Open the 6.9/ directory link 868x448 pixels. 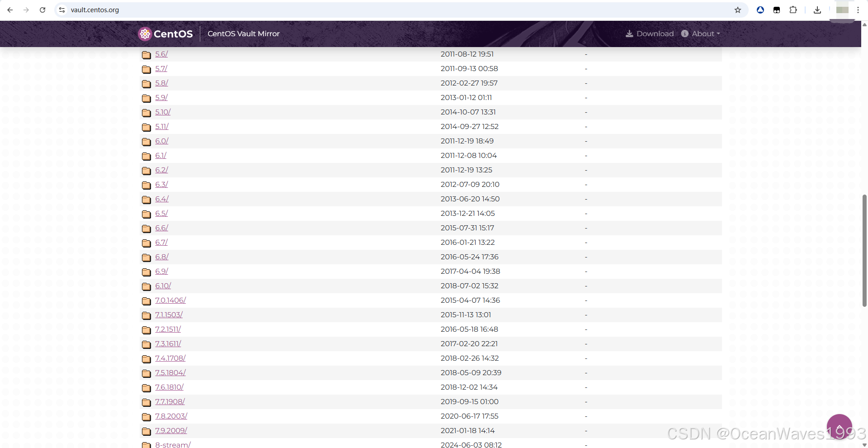tap(161, 271)
